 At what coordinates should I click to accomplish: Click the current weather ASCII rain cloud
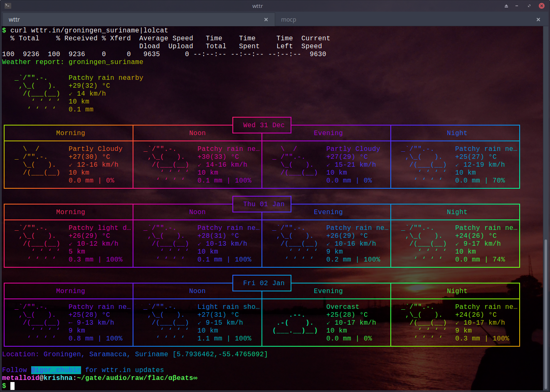(37, 94)
